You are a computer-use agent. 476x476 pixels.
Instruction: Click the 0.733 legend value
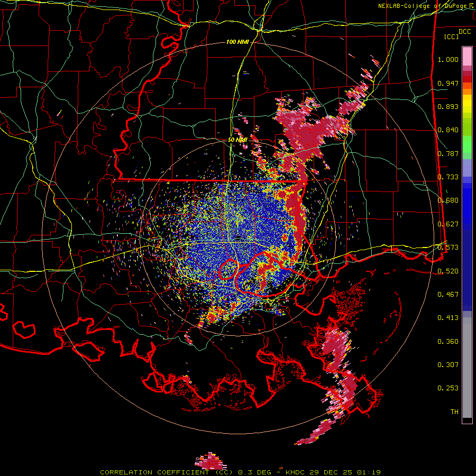[448, 177]
